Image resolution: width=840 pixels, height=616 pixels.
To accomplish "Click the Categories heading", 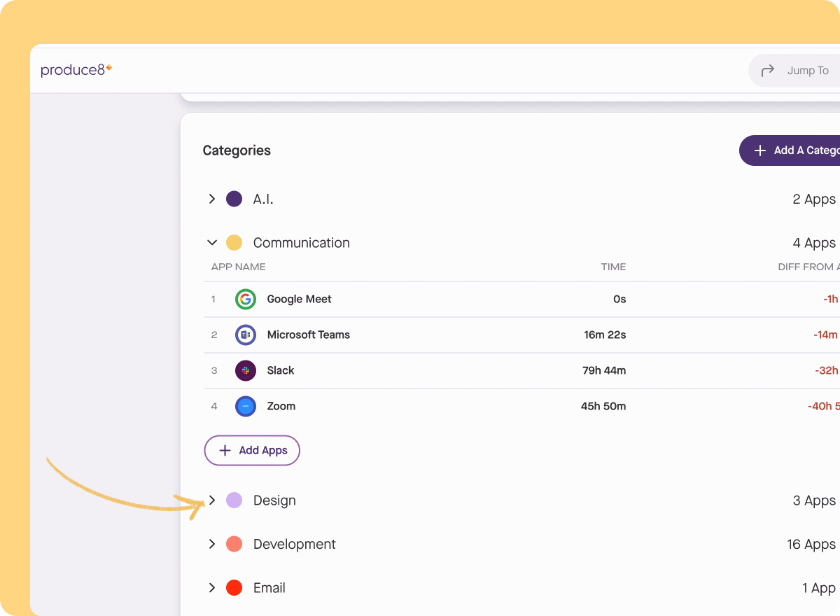I will click(x=237, y=150).
